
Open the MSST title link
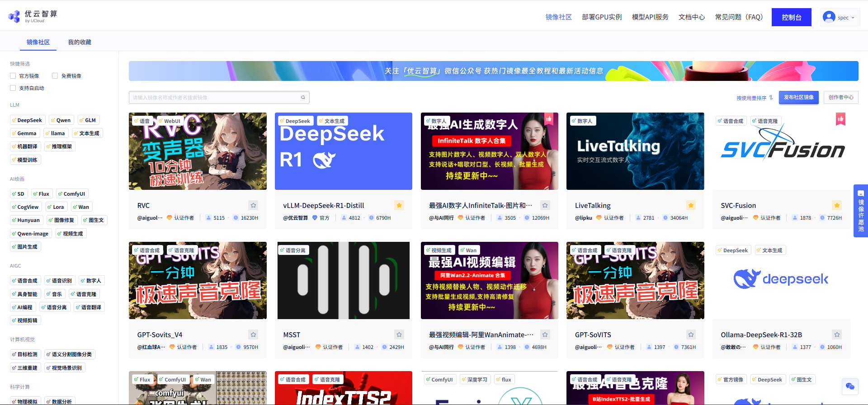point(292,335)
